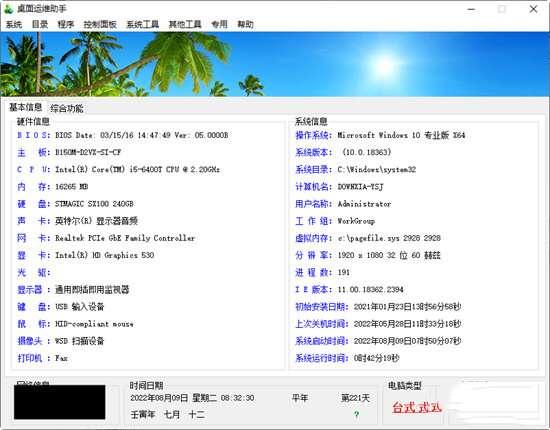Click the green question mark
This screenshot has height=430, width=550.
356,415
